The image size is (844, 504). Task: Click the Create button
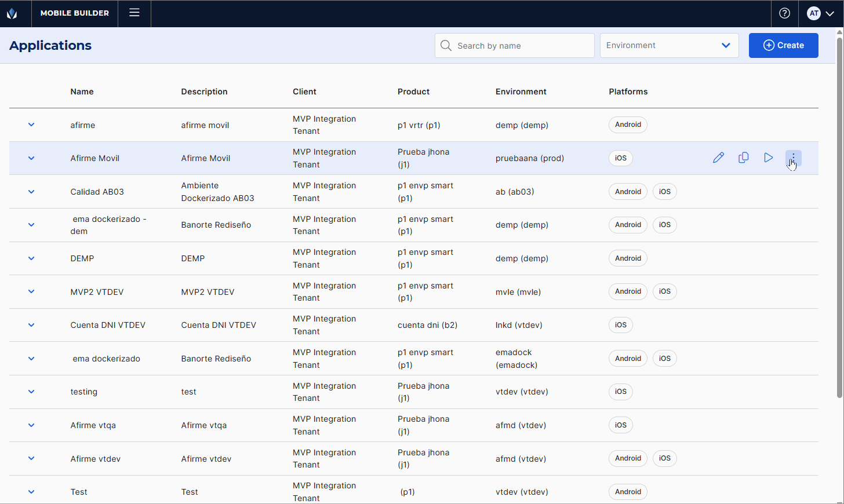(x=783, y=45)
